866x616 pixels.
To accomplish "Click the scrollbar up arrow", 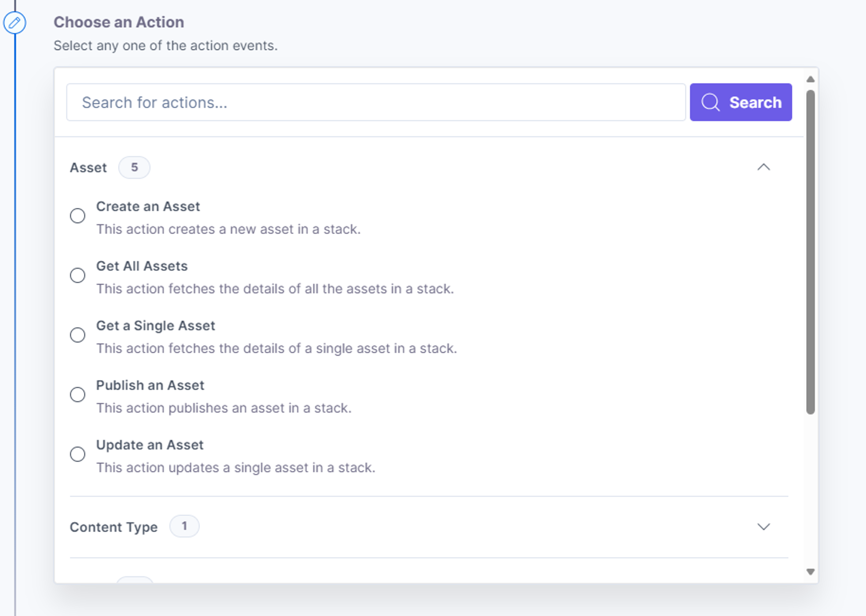I will click(x=810, y=79).
